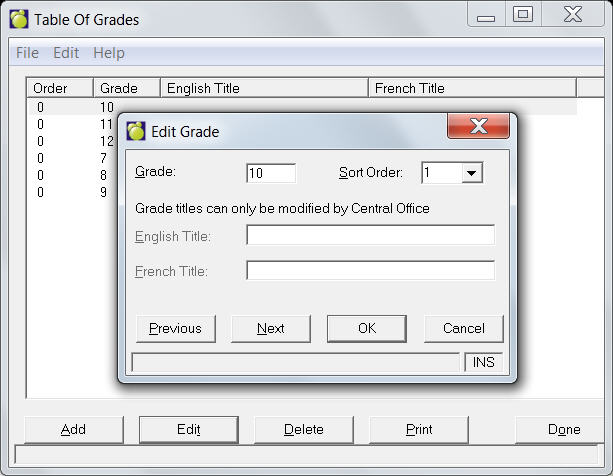
Task: Maximize the Table Of Grades window
Action: [x=522, y=14]
